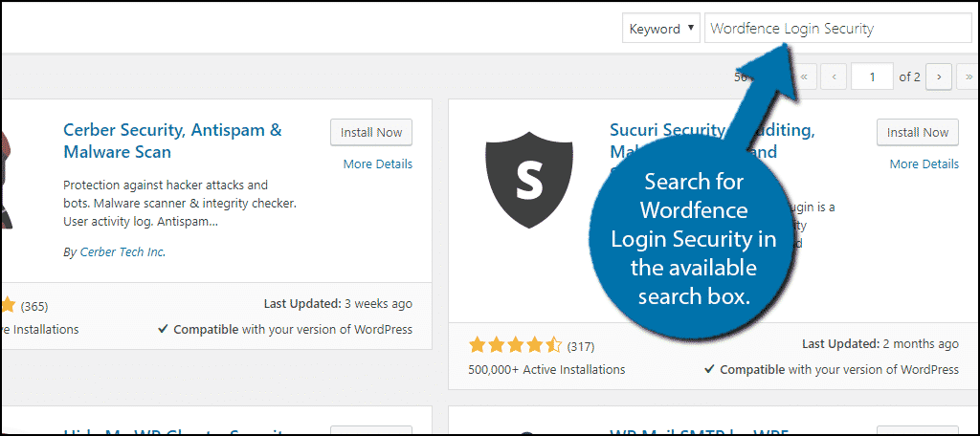Click the plugin search box containing Wordfence Login Security
The width and height of the screenshot is (980, 436).
point(837,29)
